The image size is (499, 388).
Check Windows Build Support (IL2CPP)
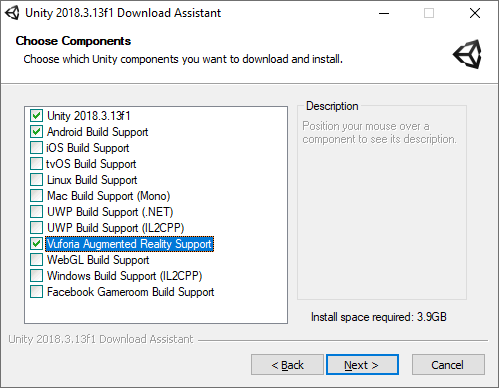pos(36,276)
